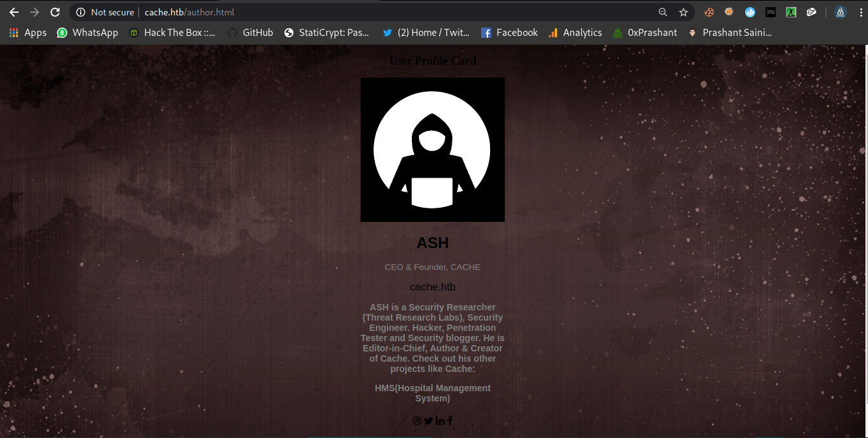Open the FoxyProxy flag extension icon
The image size is (868, 438).
770,12
